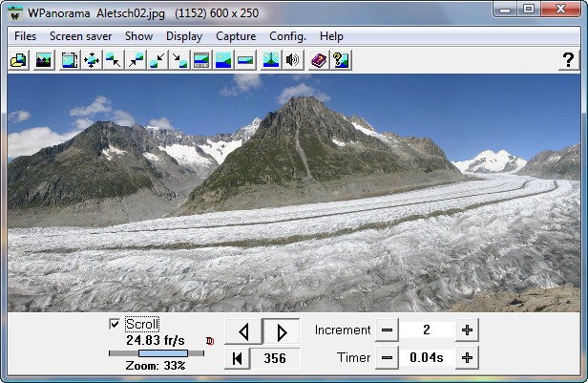Click the center window arrows icon
The image size is (588, 383).
92,60
